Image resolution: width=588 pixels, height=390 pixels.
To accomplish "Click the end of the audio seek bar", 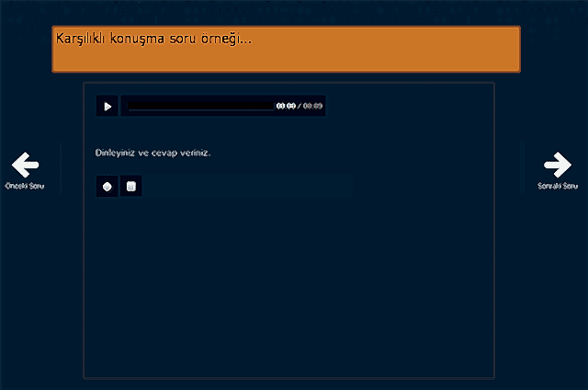I will pos(270,106).
